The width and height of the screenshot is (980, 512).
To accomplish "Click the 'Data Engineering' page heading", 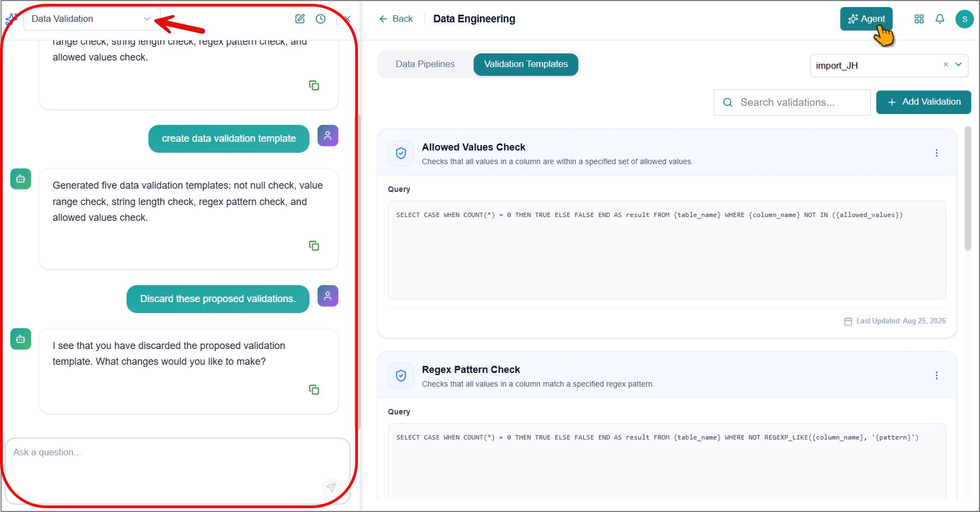I will click(474, 19).
